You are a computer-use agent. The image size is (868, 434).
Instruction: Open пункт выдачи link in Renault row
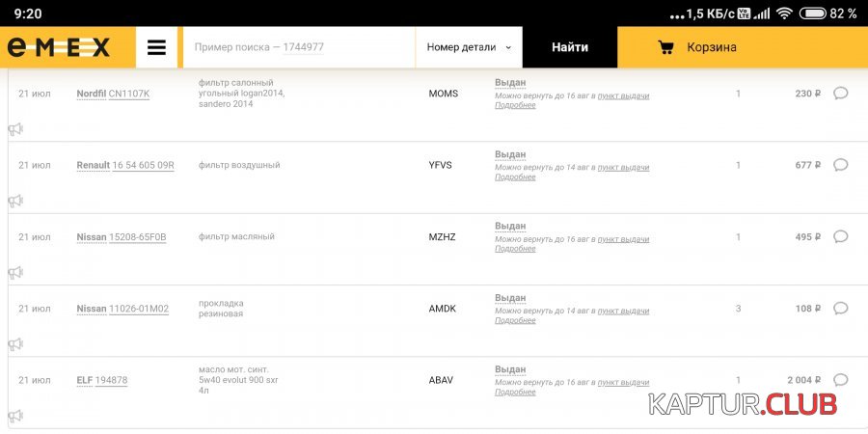[623, 167]
